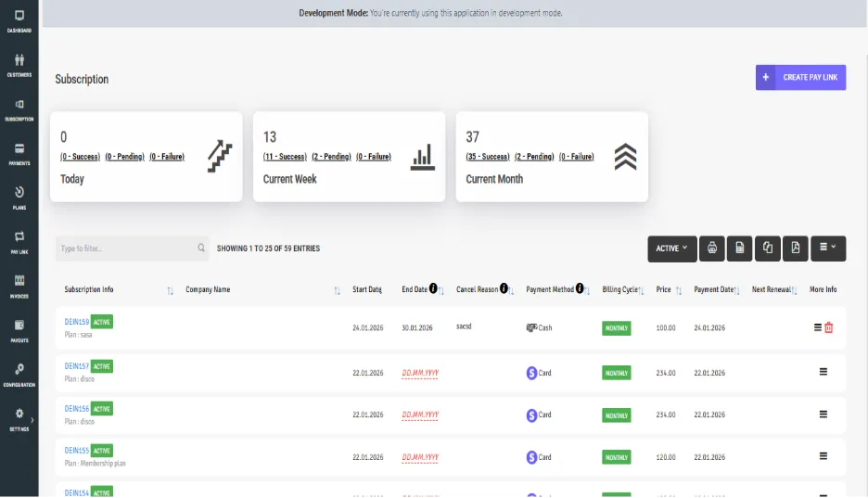The height and width of the screenshot is (498, 868).
Task: Click Monthly badge in DEIN159 row
Action: point(616,328)
